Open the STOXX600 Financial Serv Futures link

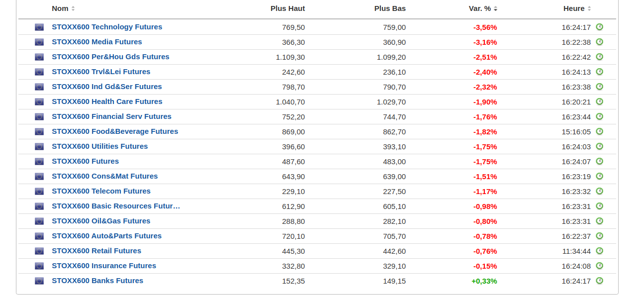111,116
